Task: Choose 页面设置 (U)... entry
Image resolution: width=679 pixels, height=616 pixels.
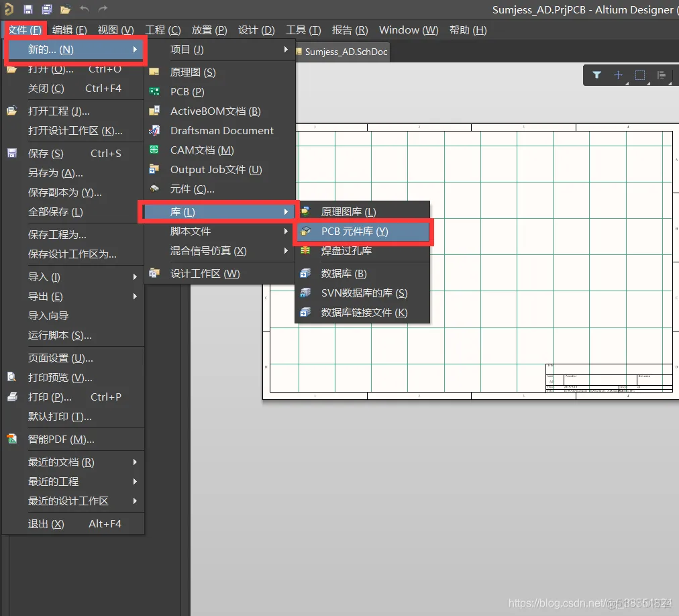Action: (74, 358)
